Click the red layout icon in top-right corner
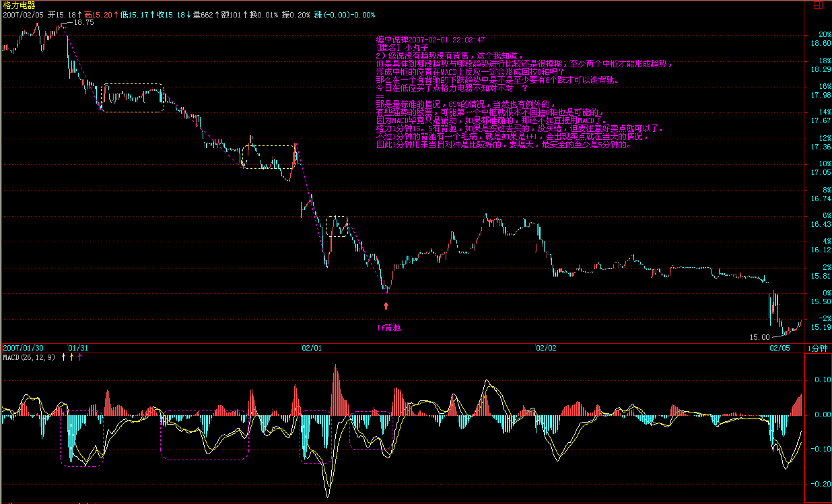Image resolution: width=832 pixels, height=504 pixels. pos(817,5)
